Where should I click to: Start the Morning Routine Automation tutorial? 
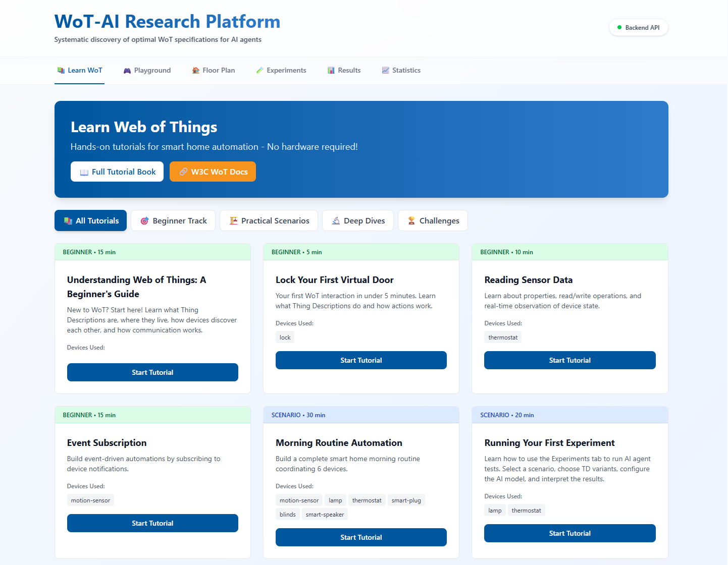click(361, 537)
